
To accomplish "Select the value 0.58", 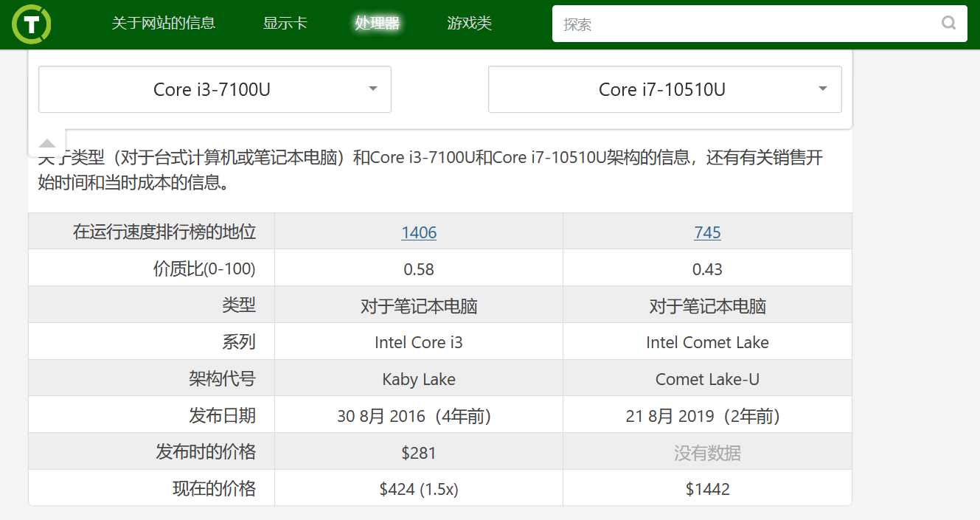I will [x=419, y=269].
